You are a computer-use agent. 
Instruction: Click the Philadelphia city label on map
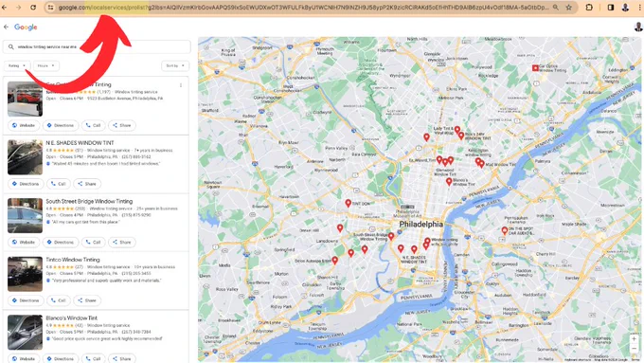pyautogui.click(x=421, y=225)
